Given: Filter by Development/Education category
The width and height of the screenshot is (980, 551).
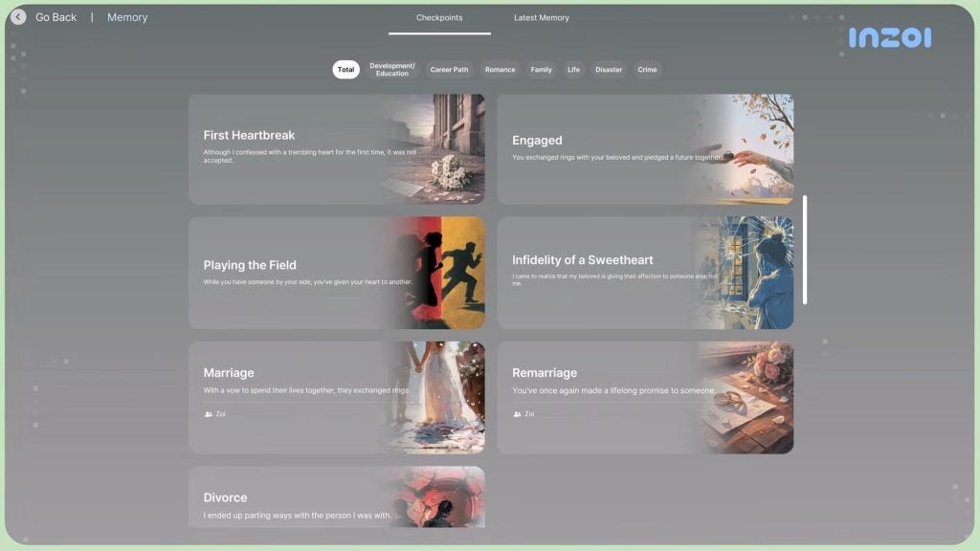Looking at the screenshot, I should click(x=392, y=70).
